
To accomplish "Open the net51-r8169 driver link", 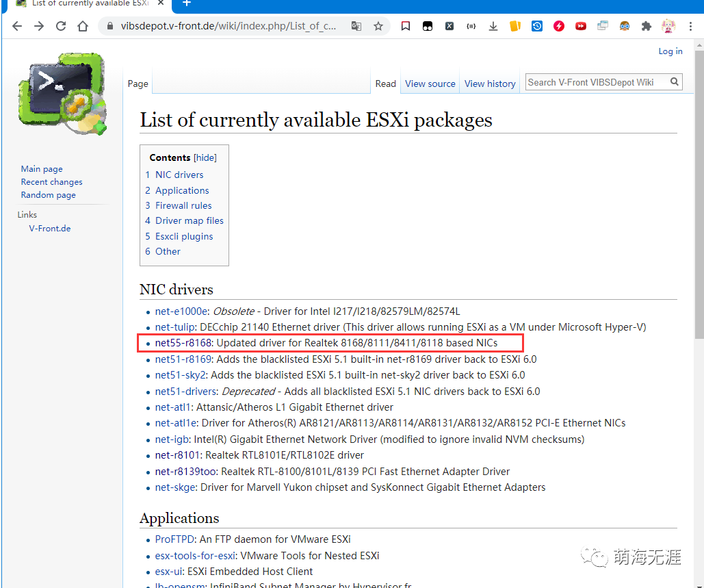I will click(183, 359).
